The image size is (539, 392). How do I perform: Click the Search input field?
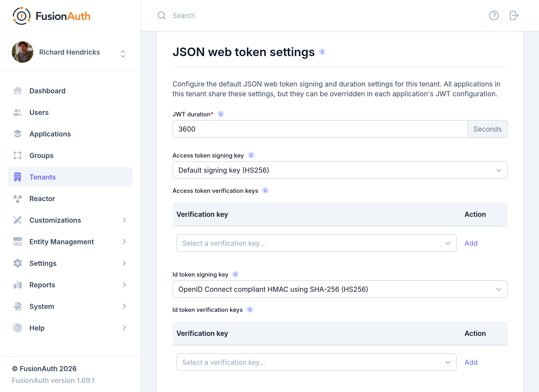318,16
